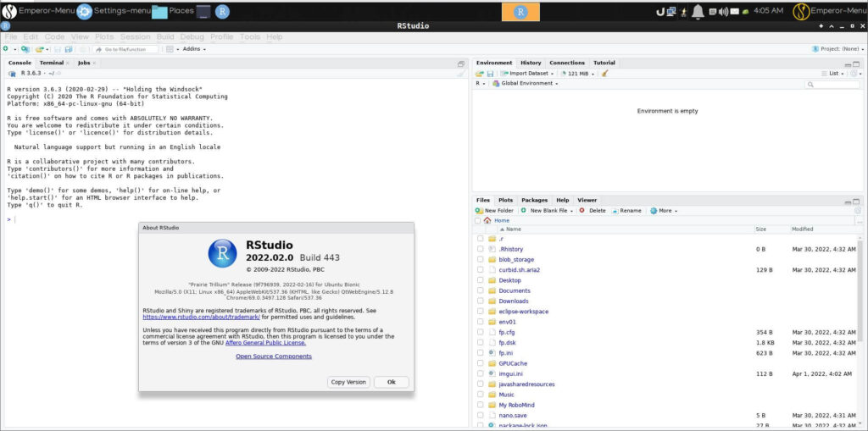
Task: Click the Load workspace icon in Environment pane
Action: tap(480, 73)
